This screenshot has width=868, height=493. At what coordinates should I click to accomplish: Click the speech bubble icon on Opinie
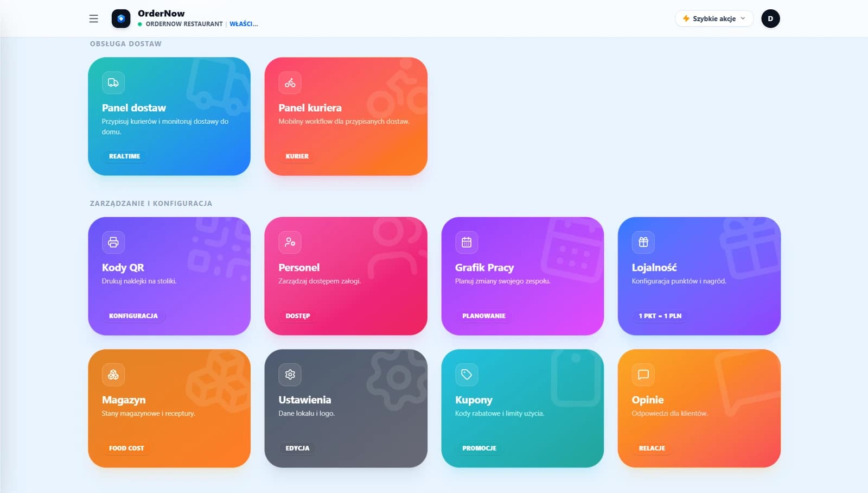[643, 375]
